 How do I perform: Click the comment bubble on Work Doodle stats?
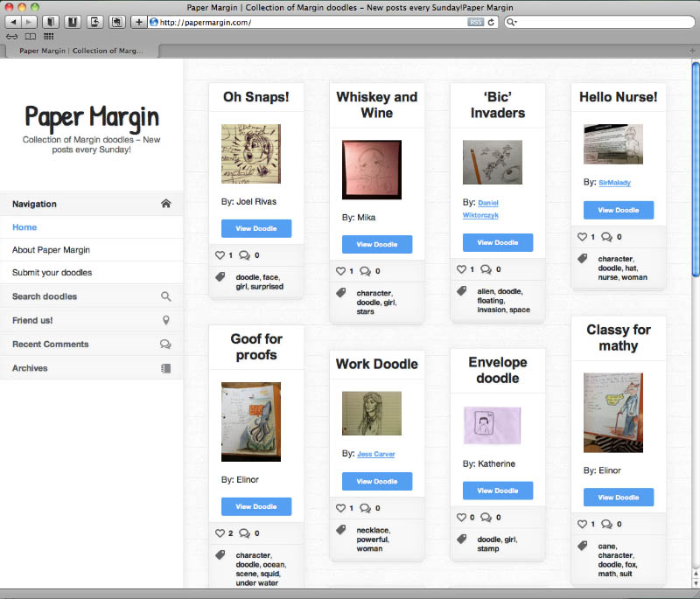point(367,507)
